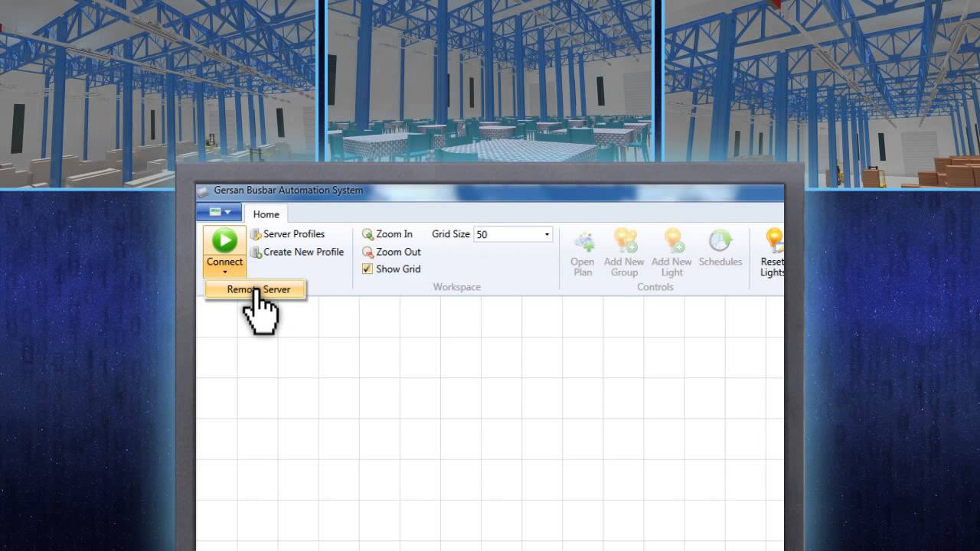Uncheck the Show Grid checkbox

coord(367,269)
